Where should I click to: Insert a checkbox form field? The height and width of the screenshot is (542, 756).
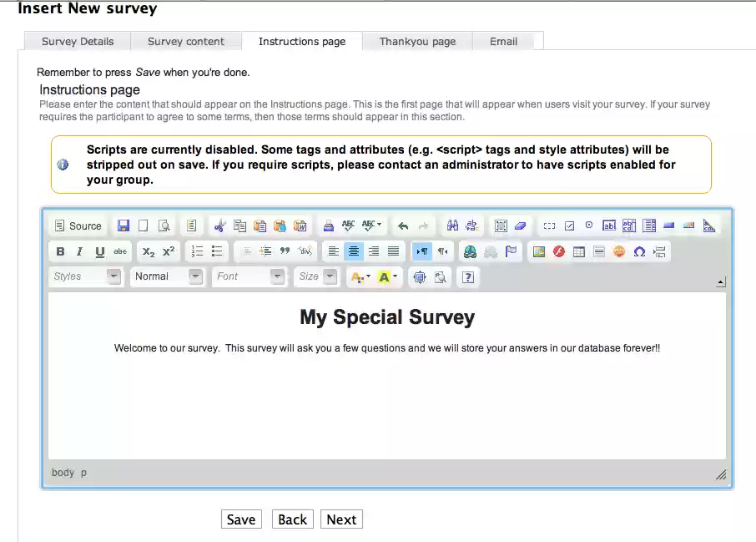569,225
